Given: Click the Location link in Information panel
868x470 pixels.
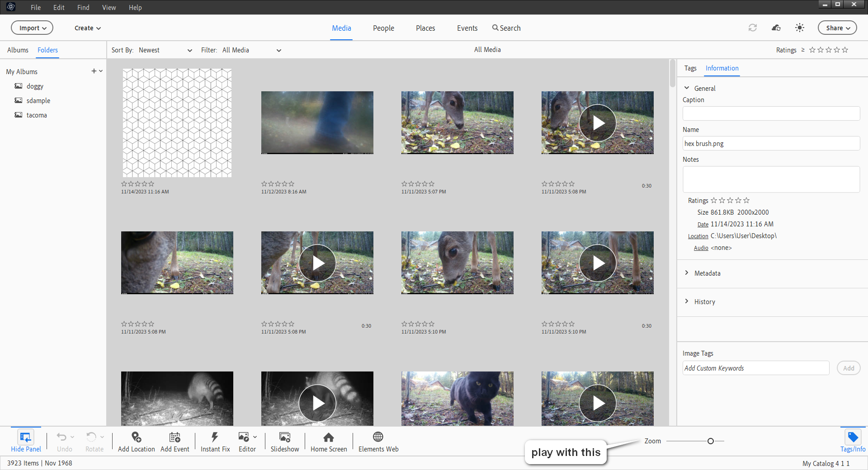Looking at the screenshot, I should point(698,236).
